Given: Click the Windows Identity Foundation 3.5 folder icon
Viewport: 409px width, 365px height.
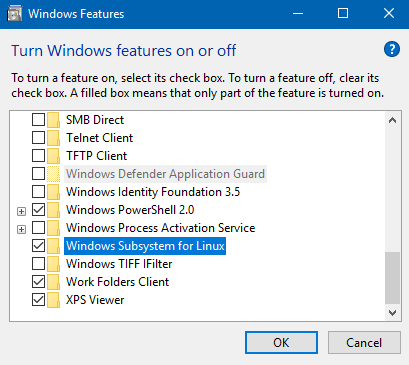Looking at the screenshot, I should coord(53,192).
